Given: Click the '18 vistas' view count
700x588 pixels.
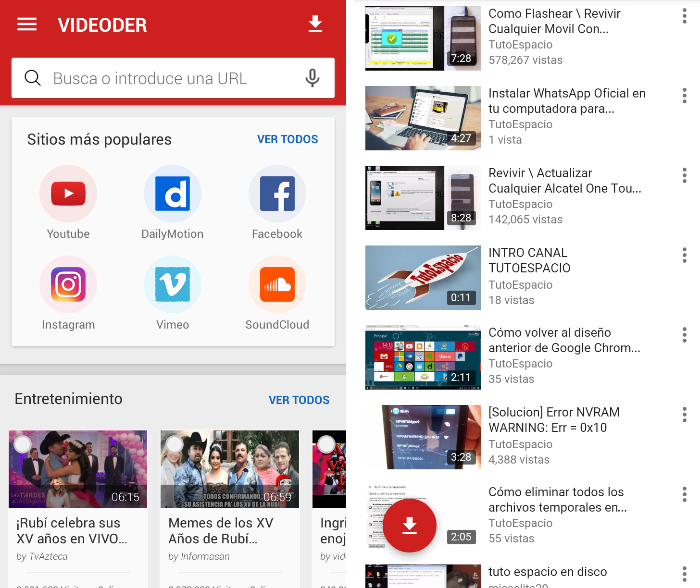Looking at the screenshot, I should [512, 300].
